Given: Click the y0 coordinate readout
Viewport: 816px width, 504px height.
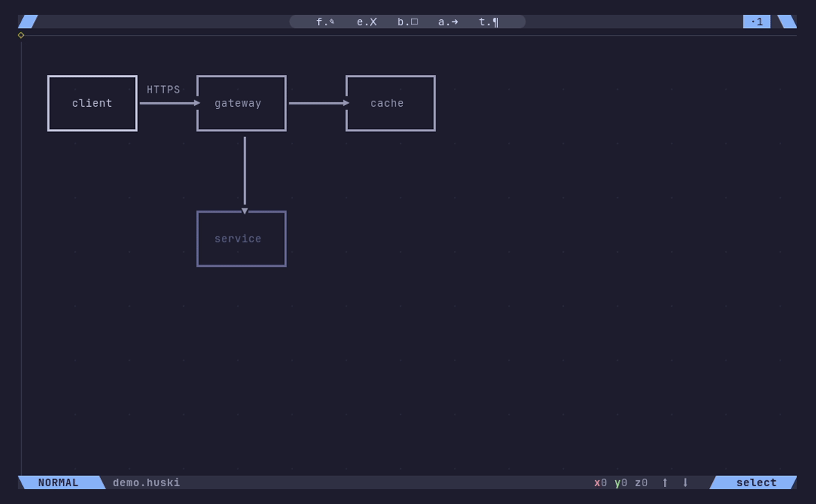Looking at the screenshot, I should 621,483.
